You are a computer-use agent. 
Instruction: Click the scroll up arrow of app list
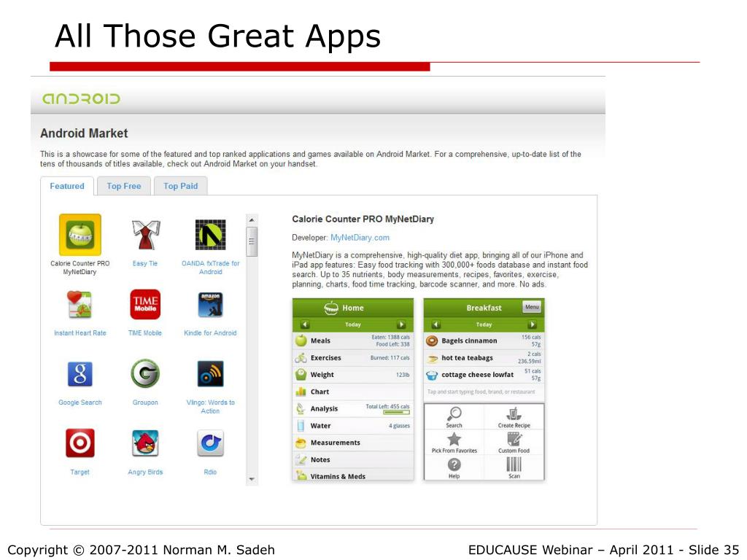252,219
